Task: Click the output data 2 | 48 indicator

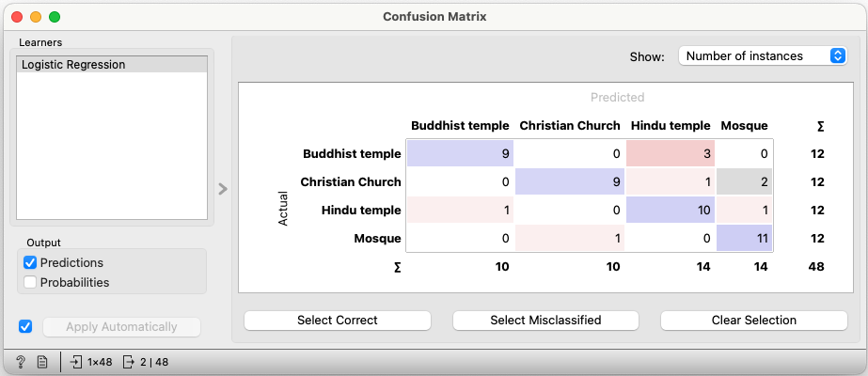Action: point(146,362)
